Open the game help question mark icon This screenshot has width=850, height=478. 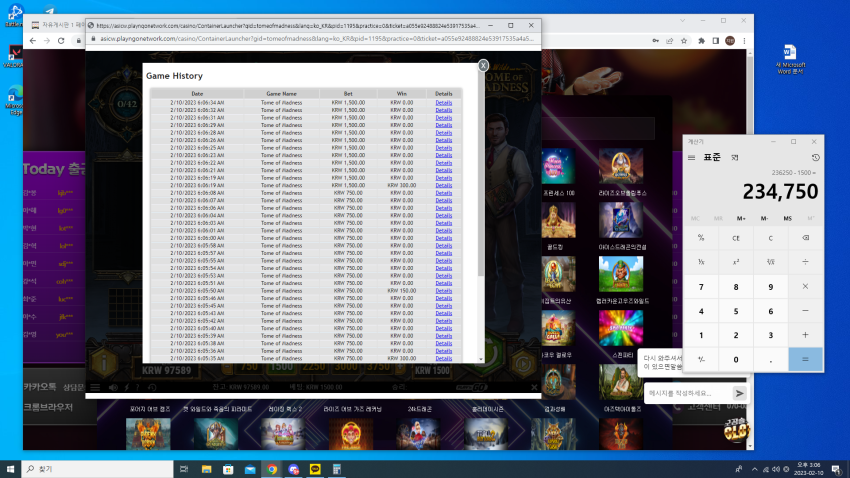tap(138, 387)
